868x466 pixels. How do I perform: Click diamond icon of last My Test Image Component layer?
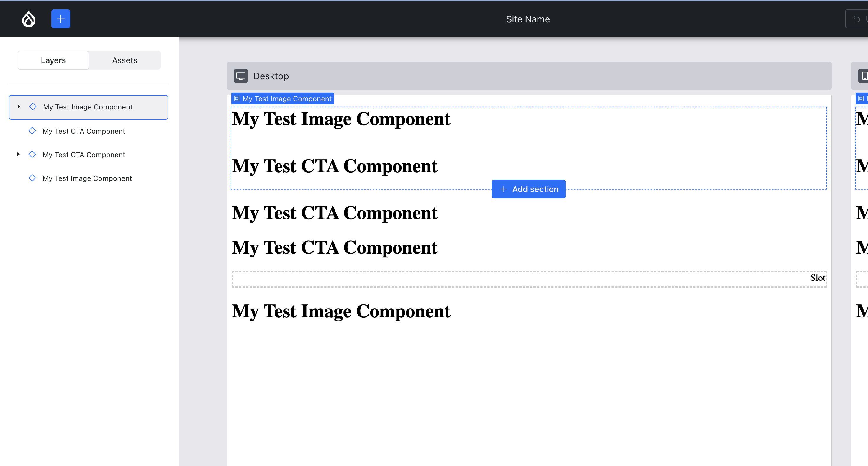click(32, 178)
